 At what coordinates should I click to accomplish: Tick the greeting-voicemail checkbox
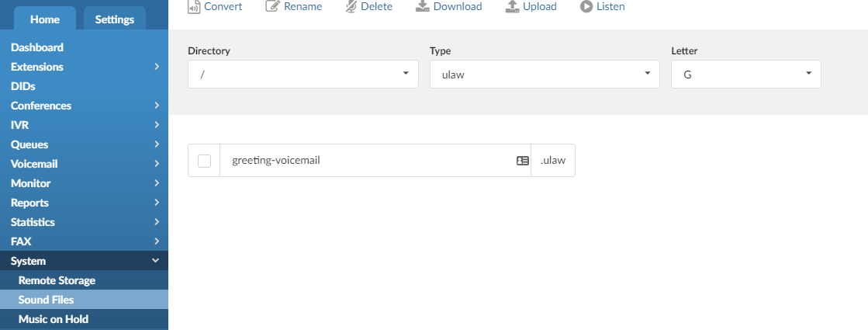point(204,161)
